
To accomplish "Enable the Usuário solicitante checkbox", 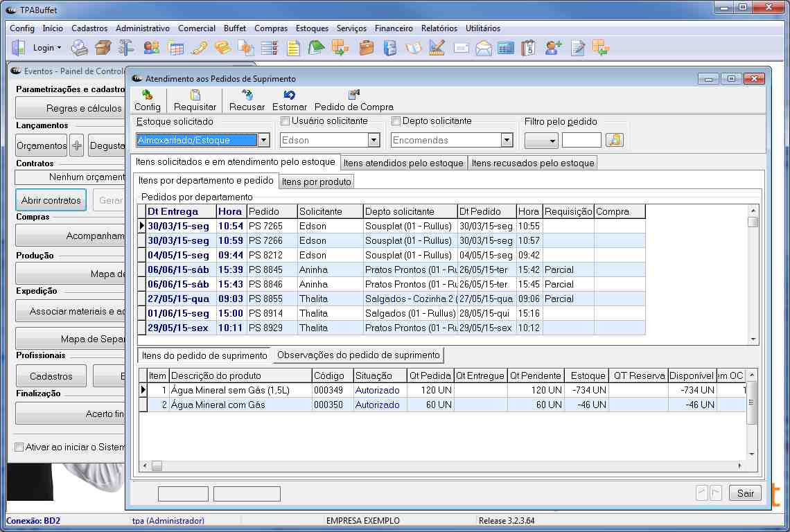I will click(285, 121).
